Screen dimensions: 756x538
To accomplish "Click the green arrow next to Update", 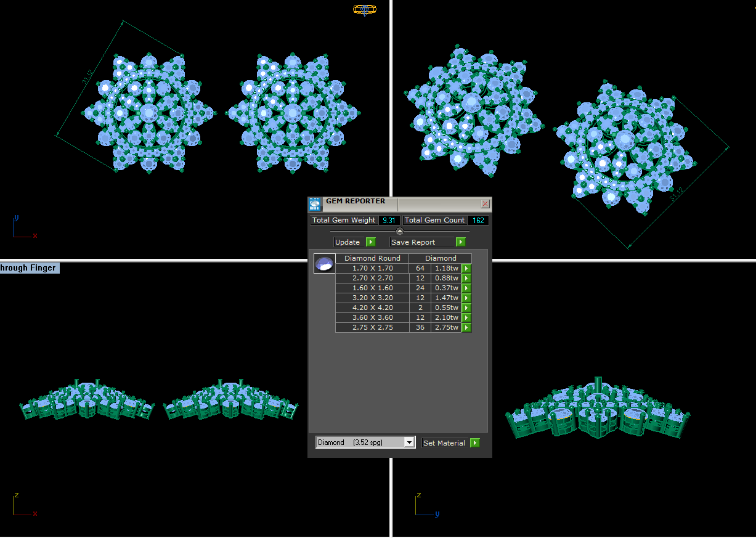I will coord(371,242).
